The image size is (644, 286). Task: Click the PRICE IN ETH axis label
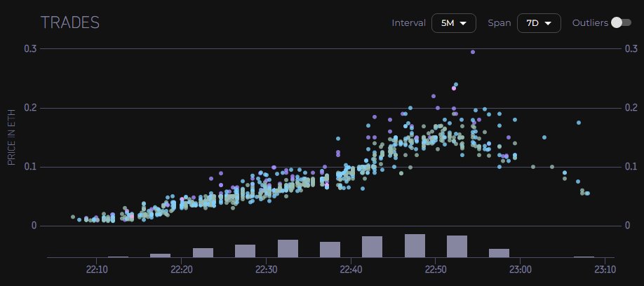(11, 137)
